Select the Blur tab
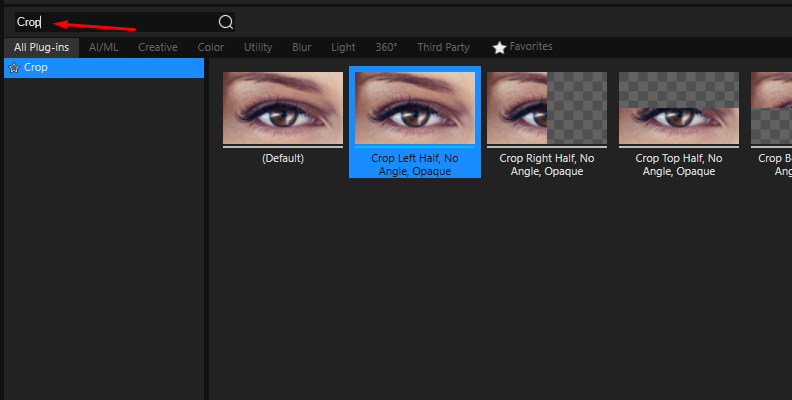 [302, 47]
